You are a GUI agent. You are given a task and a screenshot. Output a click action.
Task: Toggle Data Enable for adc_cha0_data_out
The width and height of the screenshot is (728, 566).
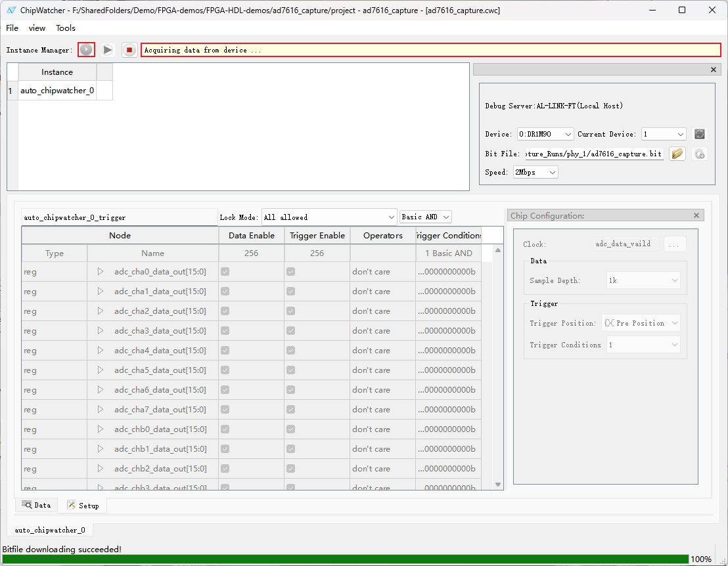(225, 272)
